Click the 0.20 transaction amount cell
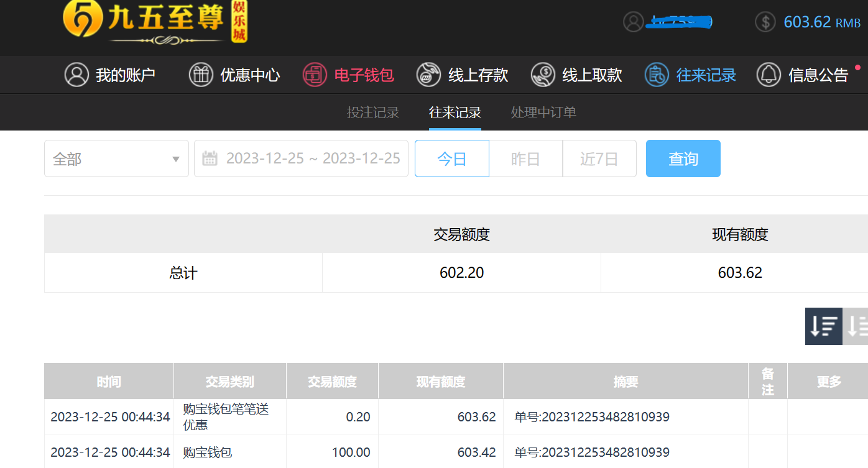The width and height of the screenshot is (868, 468). 332,416
